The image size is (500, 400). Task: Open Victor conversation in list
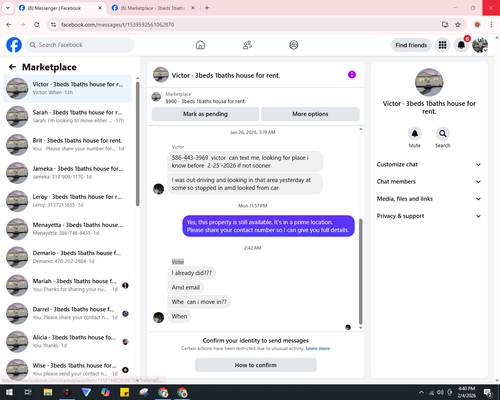click(67, 89)
